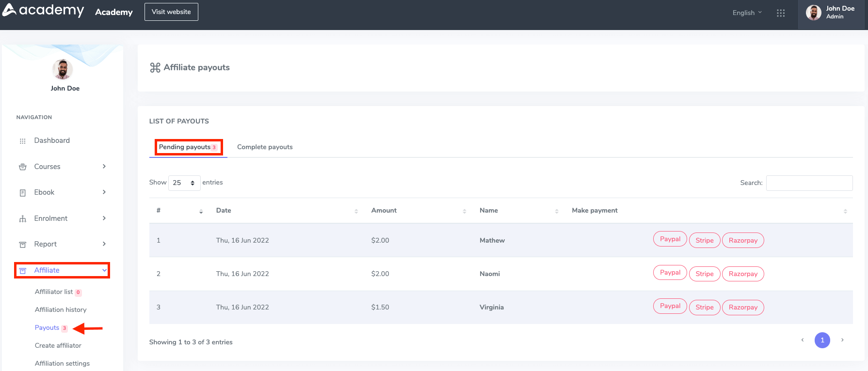Collapse the Affiliate menu section
Image resolution: width=868 pixels, height=371 pixels.
(x=104, y=270)
